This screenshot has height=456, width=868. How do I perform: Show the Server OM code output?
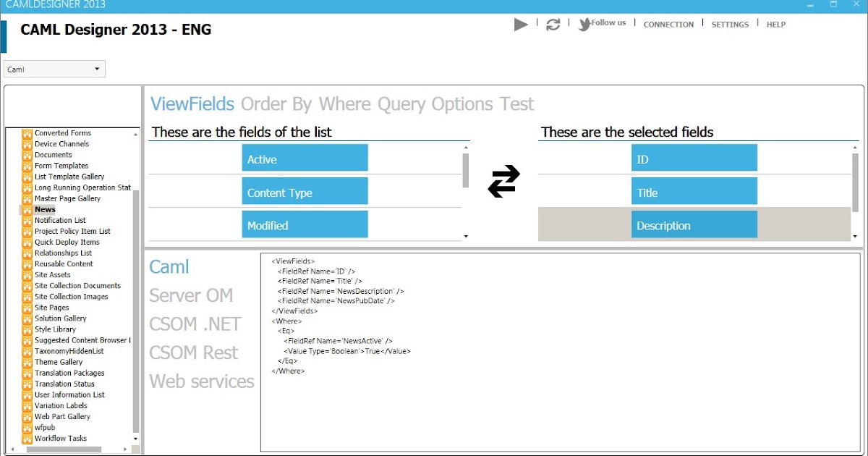point(191,295)
